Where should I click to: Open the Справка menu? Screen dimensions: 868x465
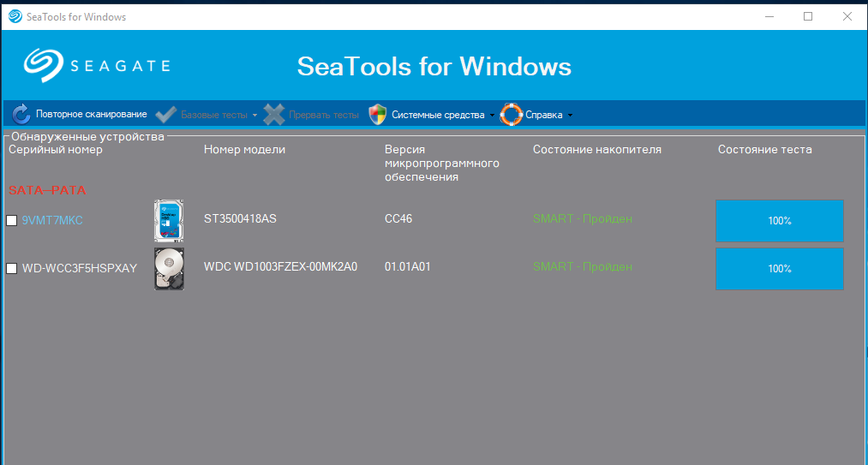coord(544,115)
